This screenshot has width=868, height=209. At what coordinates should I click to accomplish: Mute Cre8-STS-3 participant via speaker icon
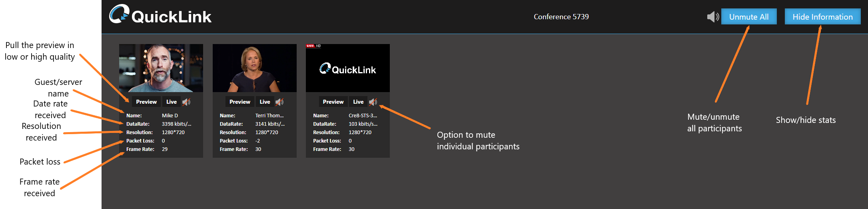coord(373,102)
